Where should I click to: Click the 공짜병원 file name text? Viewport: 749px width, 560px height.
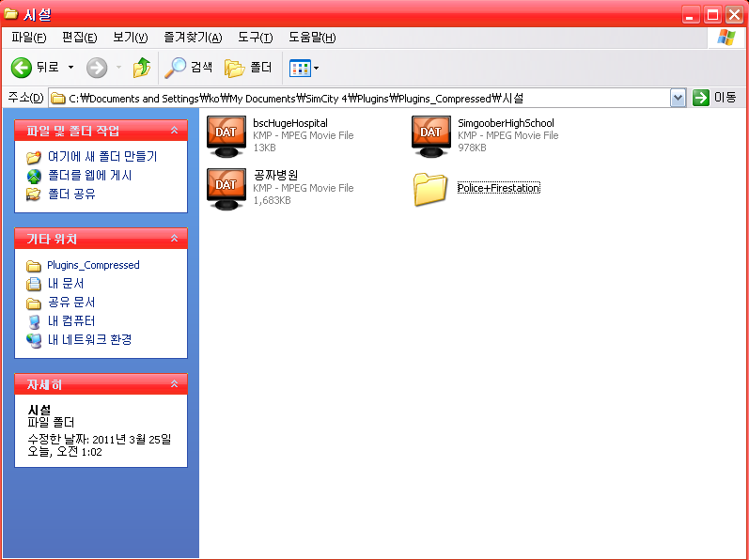click(x=275, y=175)
